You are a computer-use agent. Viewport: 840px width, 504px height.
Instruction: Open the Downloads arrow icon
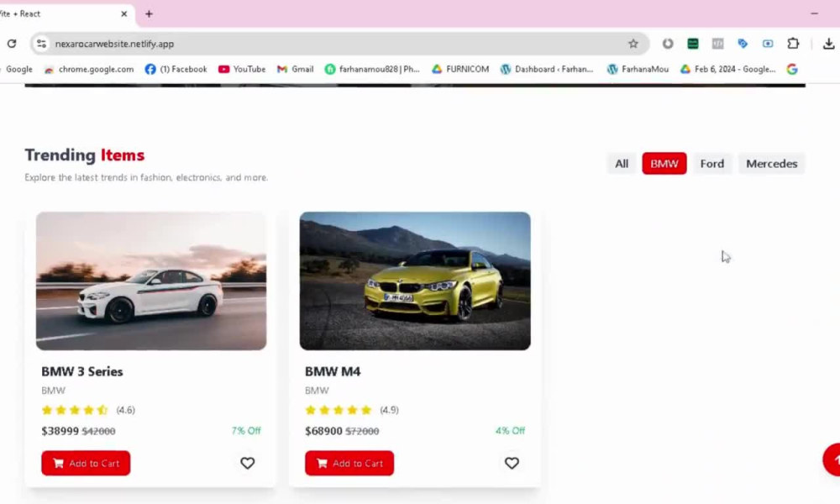click(828, 44)
